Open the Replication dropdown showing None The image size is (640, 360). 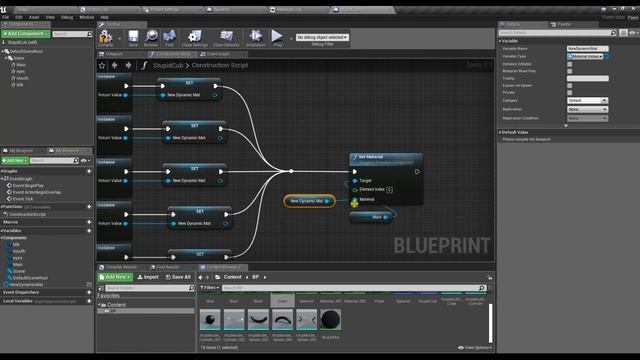(587, 109)
